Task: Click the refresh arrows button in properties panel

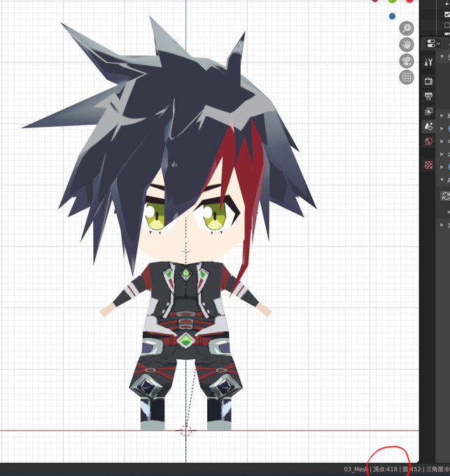Action: (445, 196)
